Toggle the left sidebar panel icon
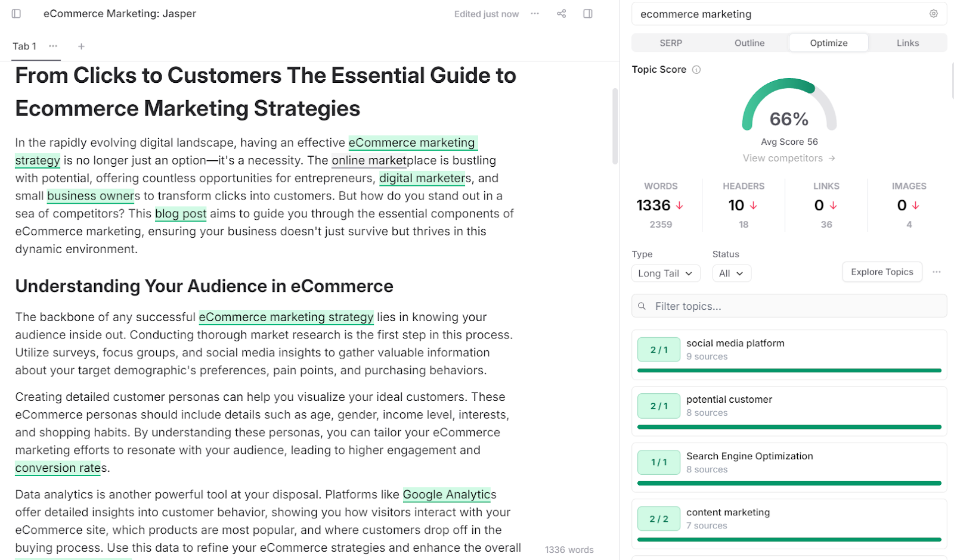 point(16,14)
